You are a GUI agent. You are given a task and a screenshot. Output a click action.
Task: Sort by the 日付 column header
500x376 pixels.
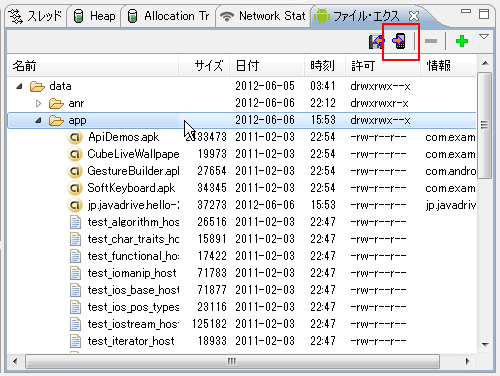click(267, 66)
